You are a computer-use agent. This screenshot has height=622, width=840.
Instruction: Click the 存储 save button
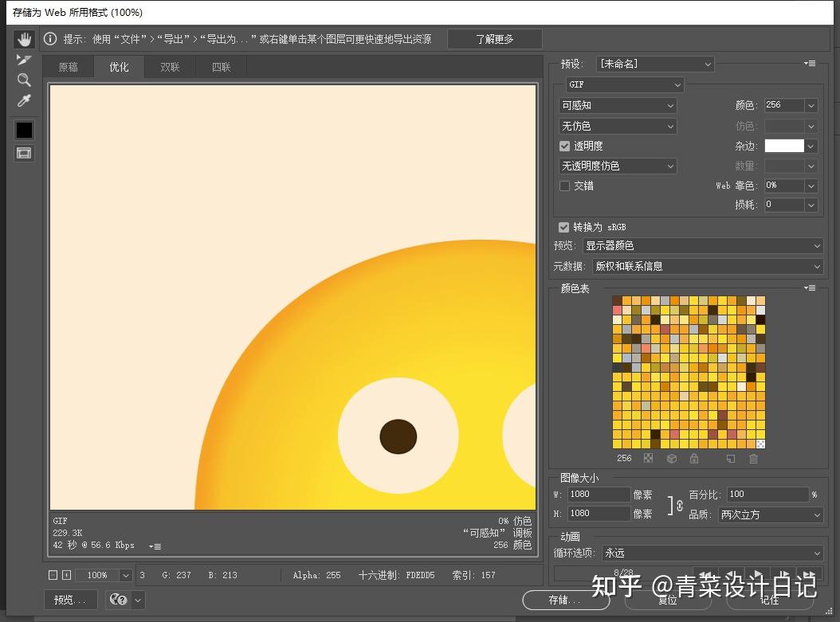click(x=566, y=600)
